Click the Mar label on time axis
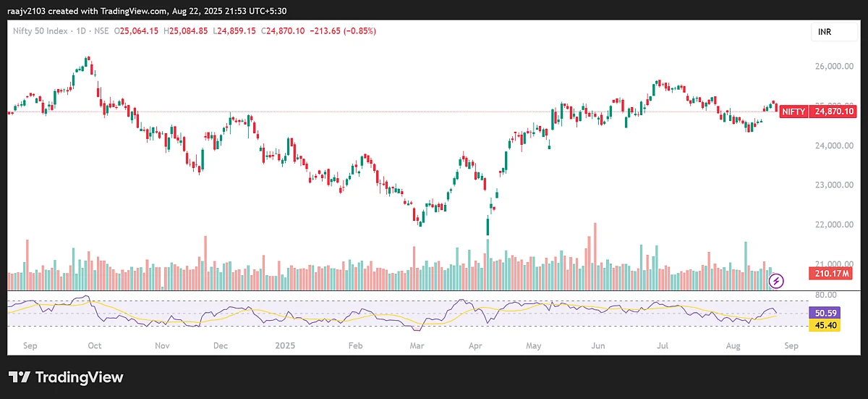This screenshot has height=399, width=868. pyautogui.click(x=416, y=347)
